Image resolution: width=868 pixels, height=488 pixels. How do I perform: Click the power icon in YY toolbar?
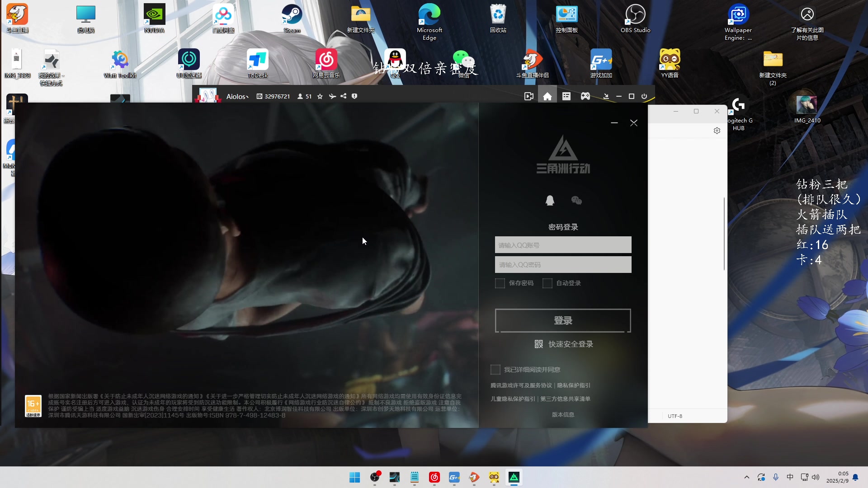click(644, 96)
